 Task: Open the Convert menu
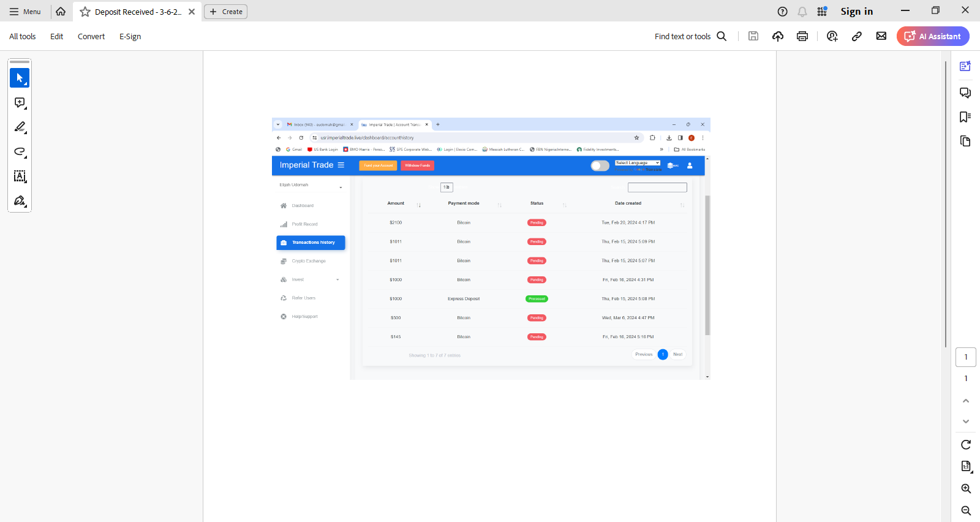[91, 36]
